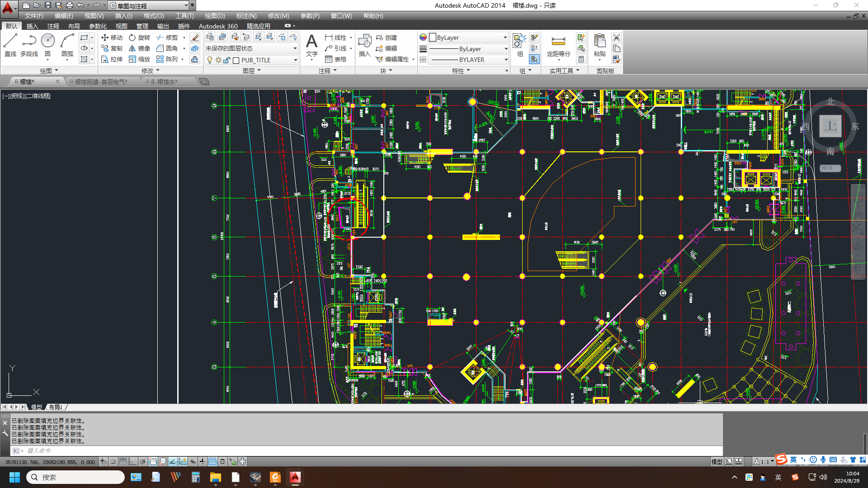Open the 格式(O) menu

click(x=153, y=16)
